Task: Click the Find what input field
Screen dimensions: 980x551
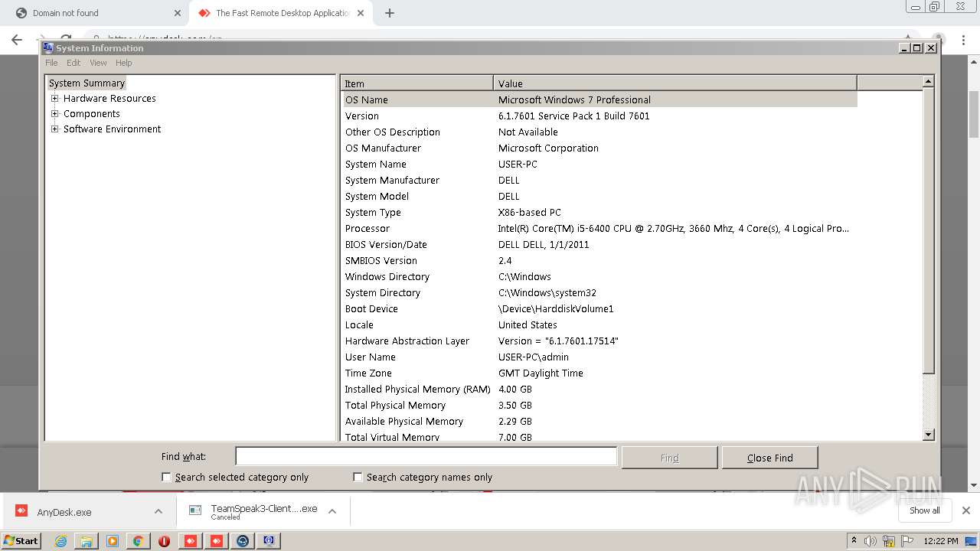Action: click(426, 457)
